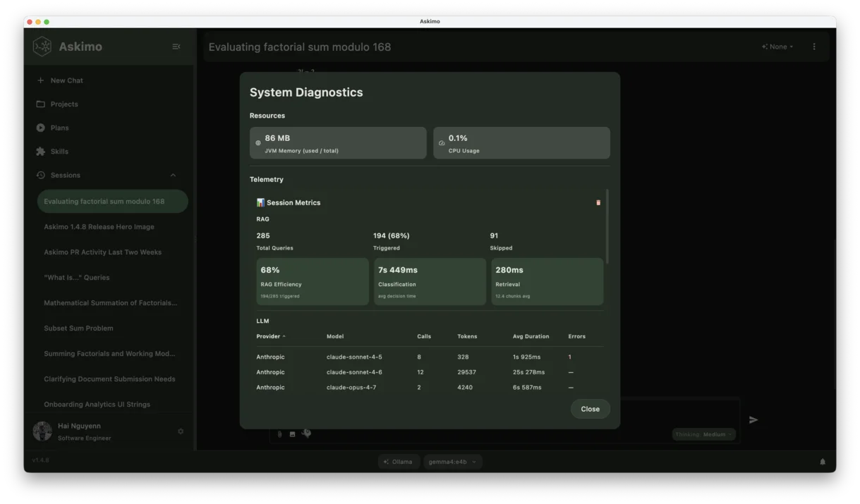Click the paperclip attach file icon
The height and width of the screenshot is (504, 860).
click(279, 434)
